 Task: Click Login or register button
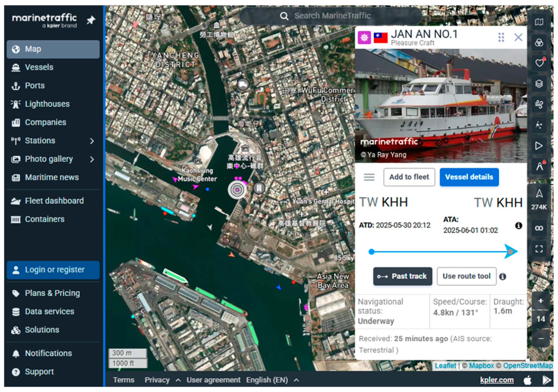click(53, 270)
